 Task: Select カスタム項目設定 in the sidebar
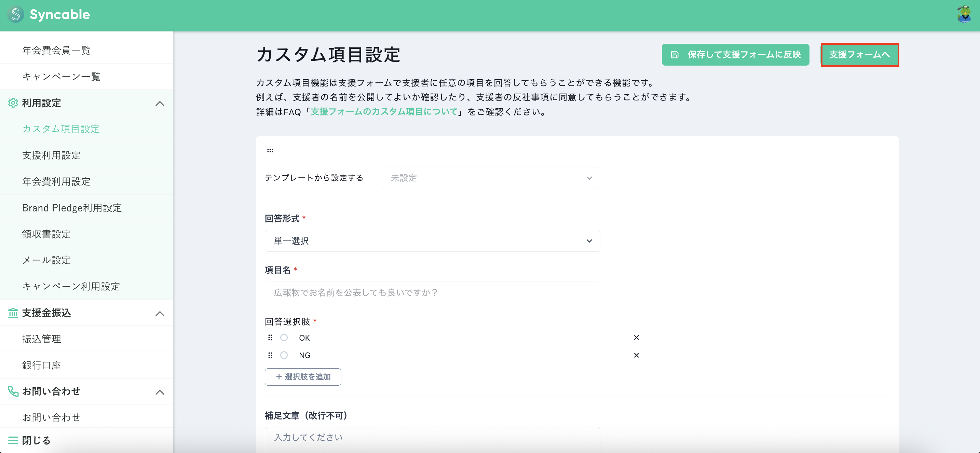click(61, 129)
